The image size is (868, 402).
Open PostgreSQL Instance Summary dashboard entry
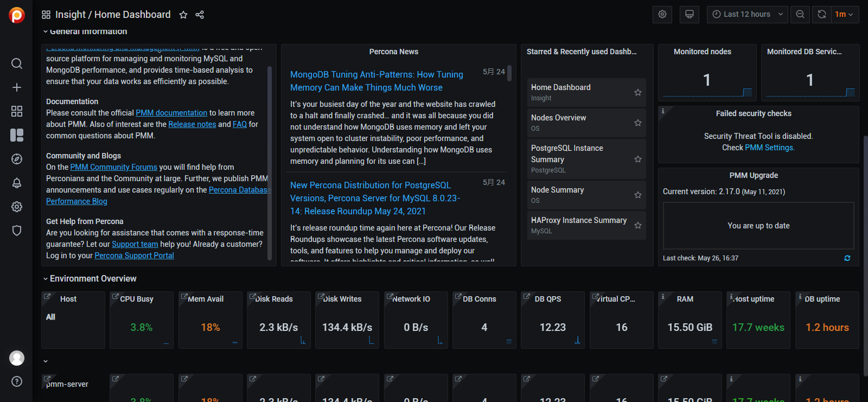(567, 154)
